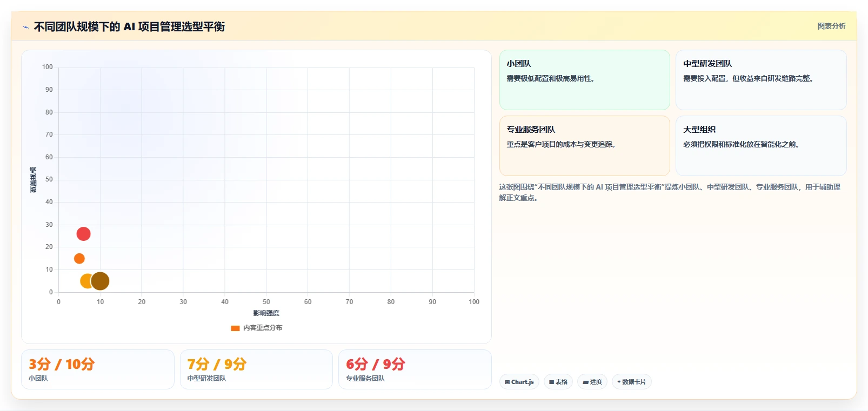
Task: Open the 专业服务团队 card
Action: coord(584,146)
